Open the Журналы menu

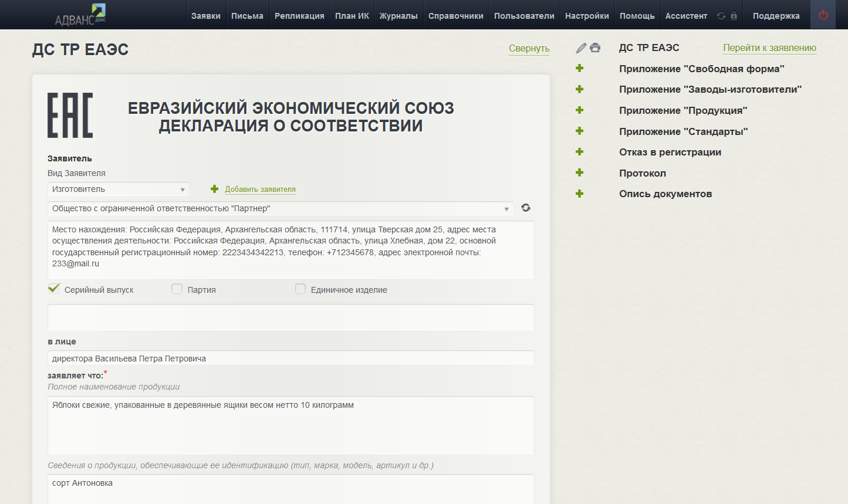tap(398, 16)
